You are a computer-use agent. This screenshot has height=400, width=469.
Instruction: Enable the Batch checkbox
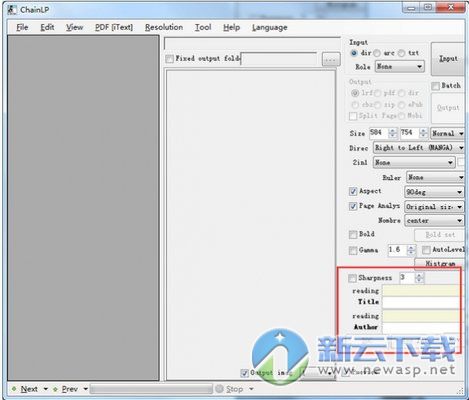pyautogui.click(x=435, y=86)
